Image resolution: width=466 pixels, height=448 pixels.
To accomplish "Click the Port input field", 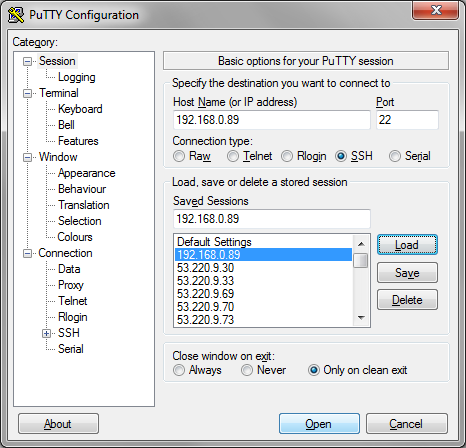I will point(407,120).
